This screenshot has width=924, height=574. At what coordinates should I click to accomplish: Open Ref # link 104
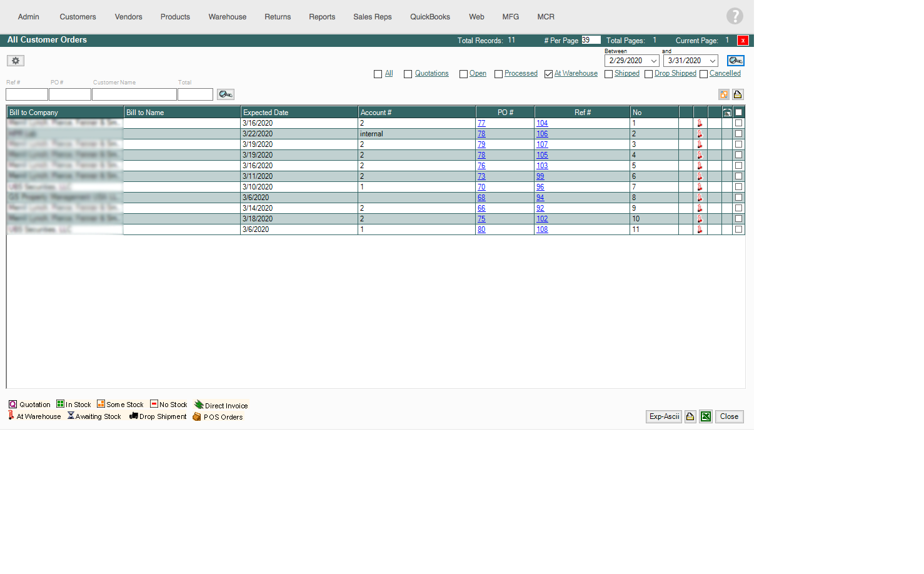pyautogui.click(x=542, y=123)
